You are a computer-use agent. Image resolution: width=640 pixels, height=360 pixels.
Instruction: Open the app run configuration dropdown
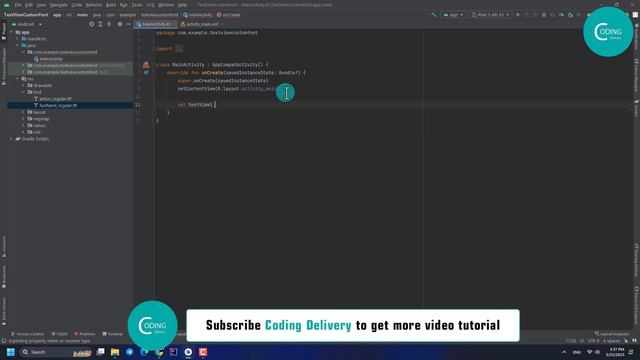(453, 15)
